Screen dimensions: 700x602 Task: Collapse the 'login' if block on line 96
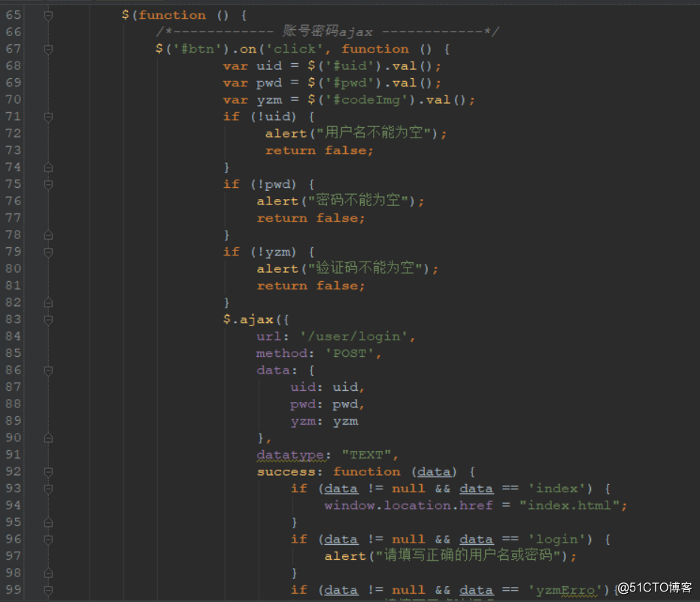click(48, 540)
